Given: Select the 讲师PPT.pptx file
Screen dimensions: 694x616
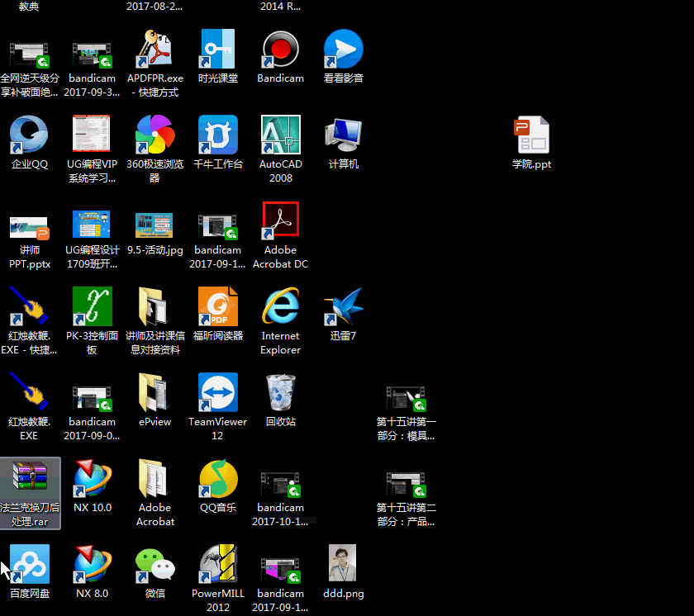Looking at the screenshot, I should (x=29, y=242).
